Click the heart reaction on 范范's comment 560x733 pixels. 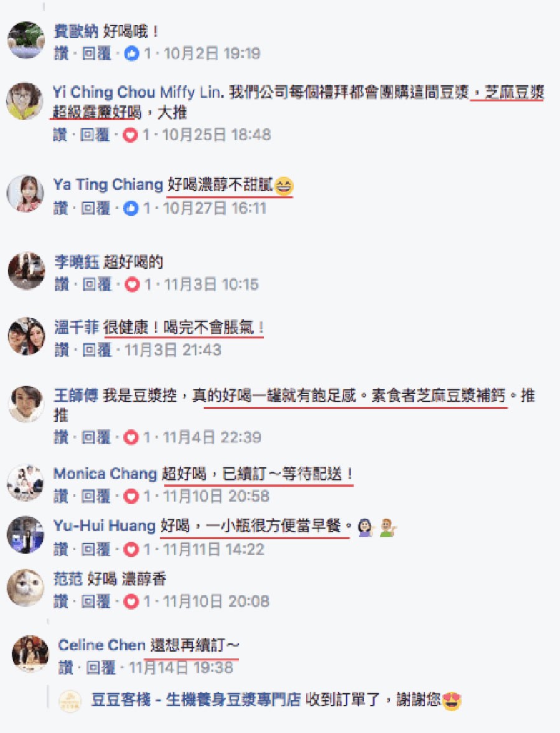click(x=131, y=601)
